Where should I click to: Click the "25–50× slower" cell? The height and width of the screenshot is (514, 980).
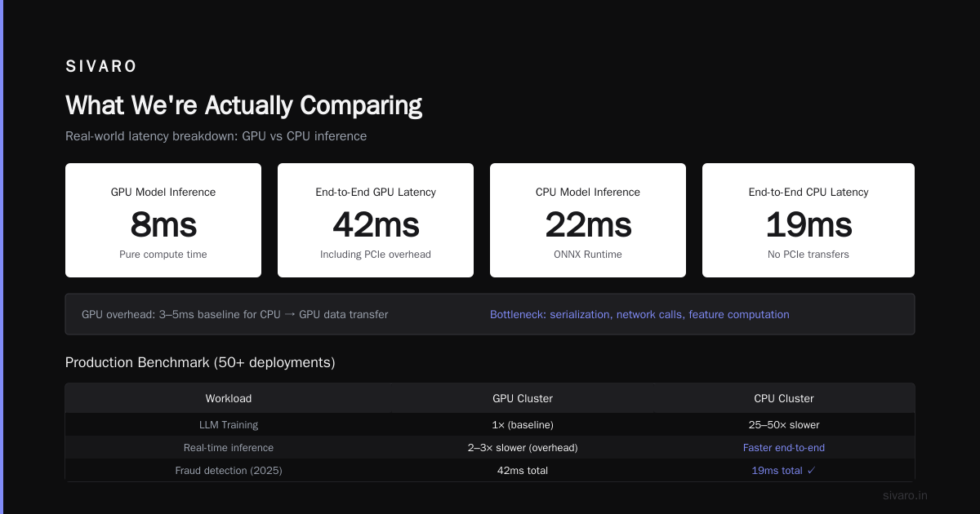(784, 425)
